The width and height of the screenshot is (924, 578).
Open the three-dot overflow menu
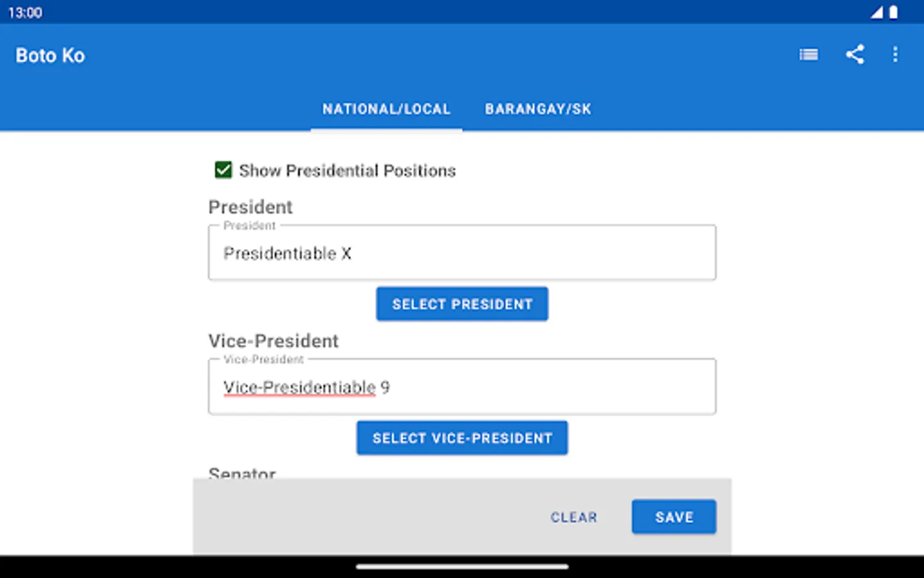895,55
